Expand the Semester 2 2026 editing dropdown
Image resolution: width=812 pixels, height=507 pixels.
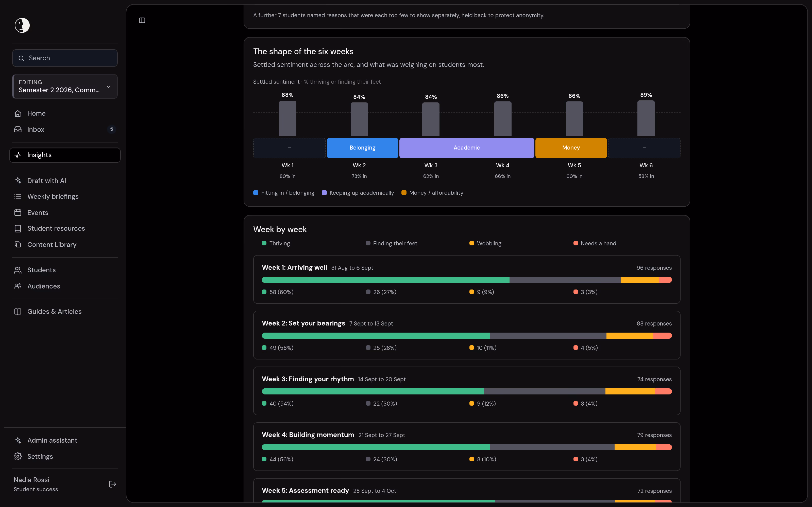[x=65, y=86]
